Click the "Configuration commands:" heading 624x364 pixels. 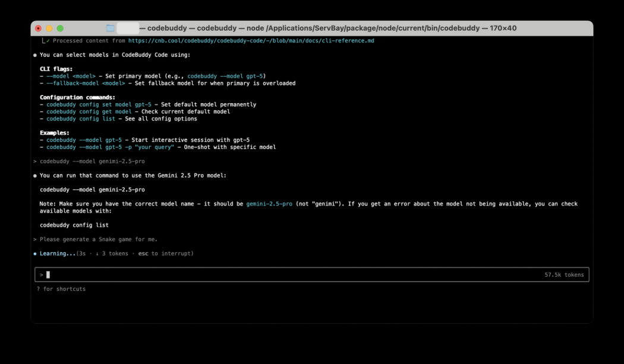point(77,97)
